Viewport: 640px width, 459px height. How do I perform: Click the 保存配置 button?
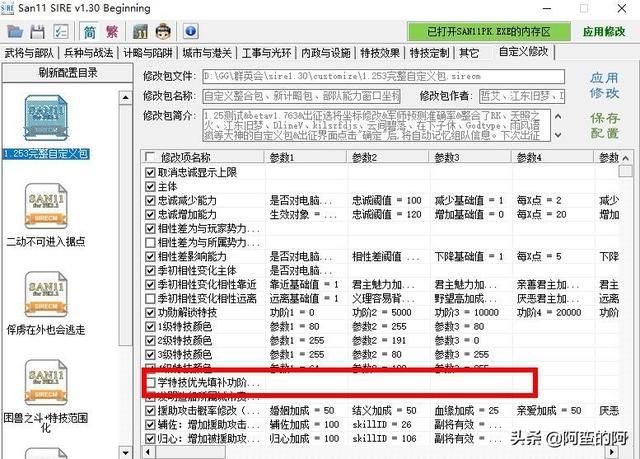point(604,125)
